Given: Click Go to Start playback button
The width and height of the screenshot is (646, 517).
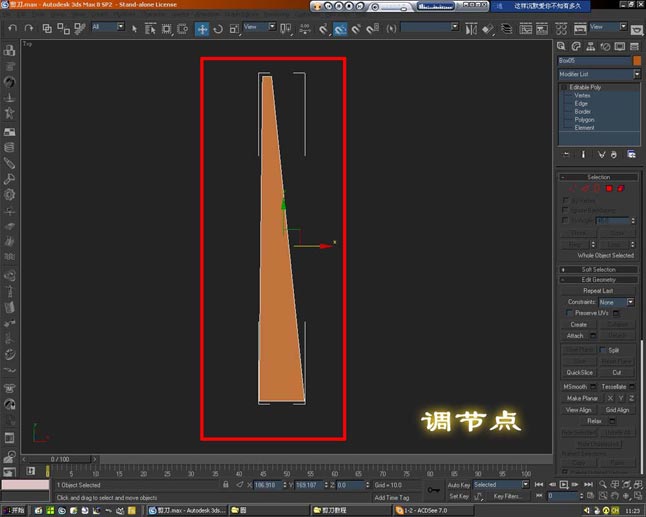Looking at the screenshot, I should (x=538, y=484).
